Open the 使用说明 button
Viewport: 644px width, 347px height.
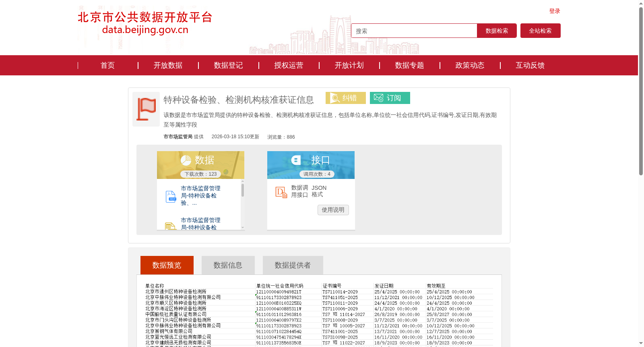[333, 210]
